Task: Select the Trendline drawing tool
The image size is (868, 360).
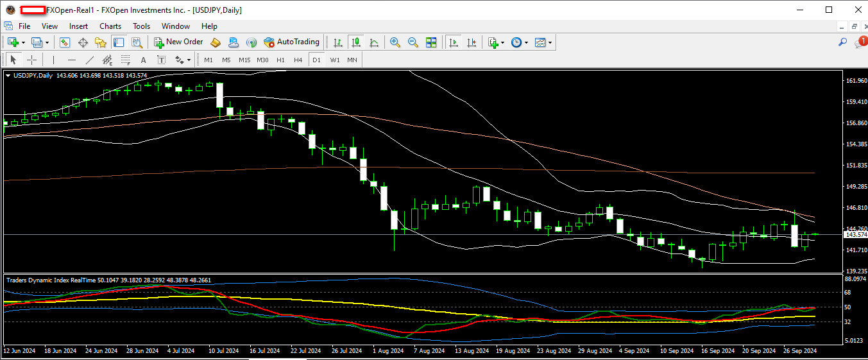Action: [89, 60]
